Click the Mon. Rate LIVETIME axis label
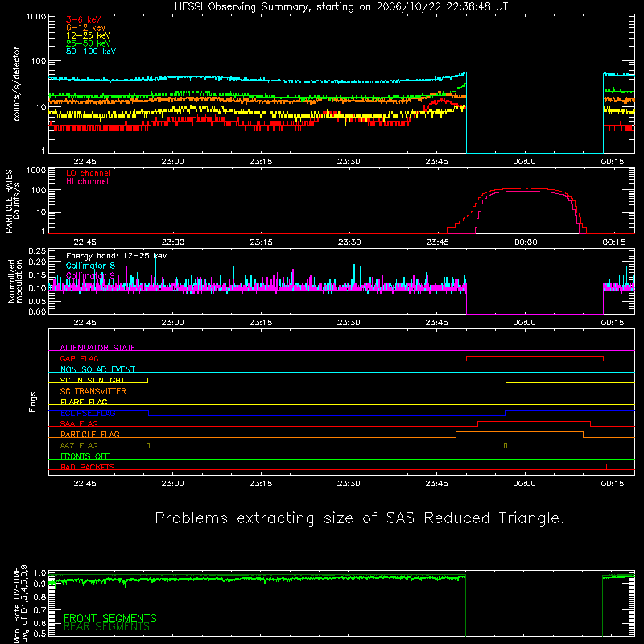The image size is (644, 644). pyautogui.click(x=20, y=605)
